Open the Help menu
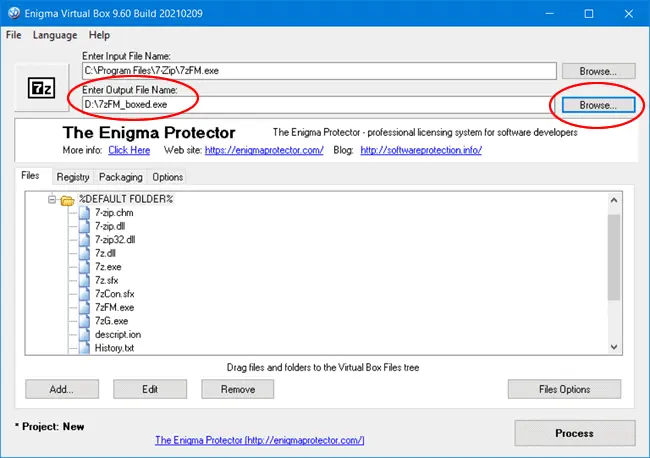650x458 pixels. click(x=99, y=35)
